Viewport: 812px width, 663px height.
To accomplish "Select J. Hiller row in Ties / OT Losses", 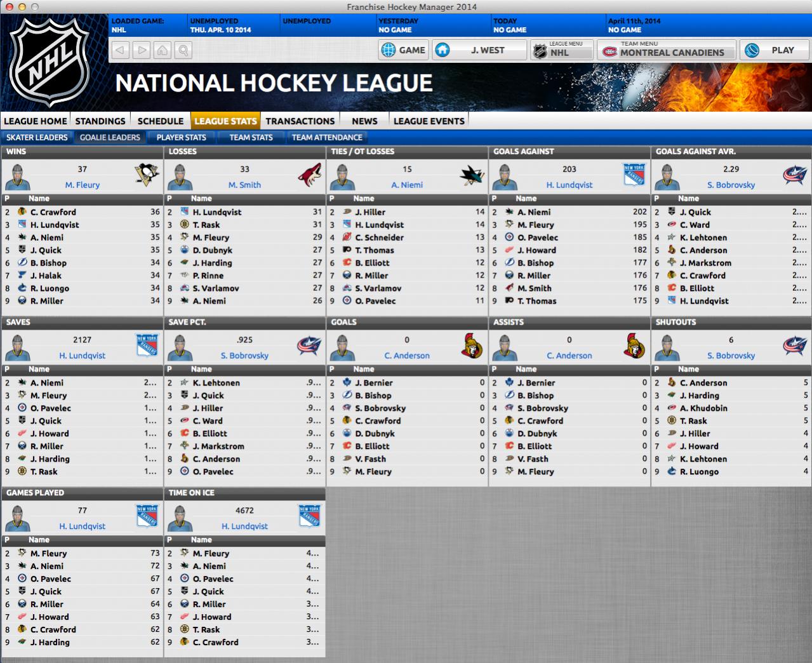I will (x=407, y=212).
